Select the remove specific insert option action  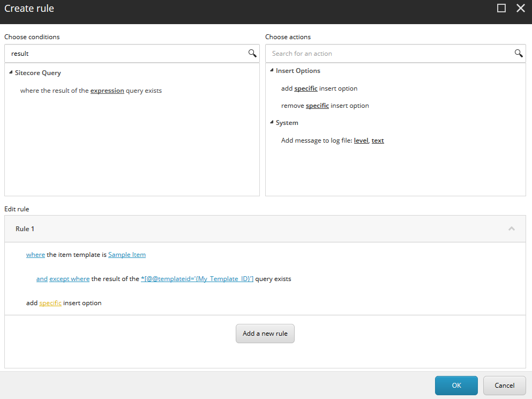[x=325, y=105]
